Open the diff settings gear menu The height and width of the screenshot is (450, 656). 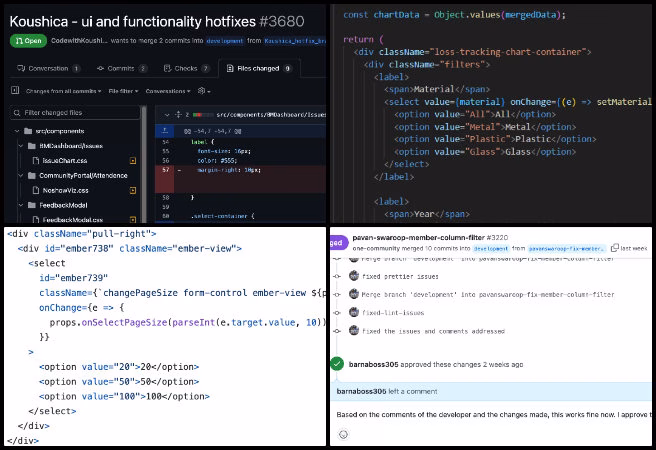(204, 91)
